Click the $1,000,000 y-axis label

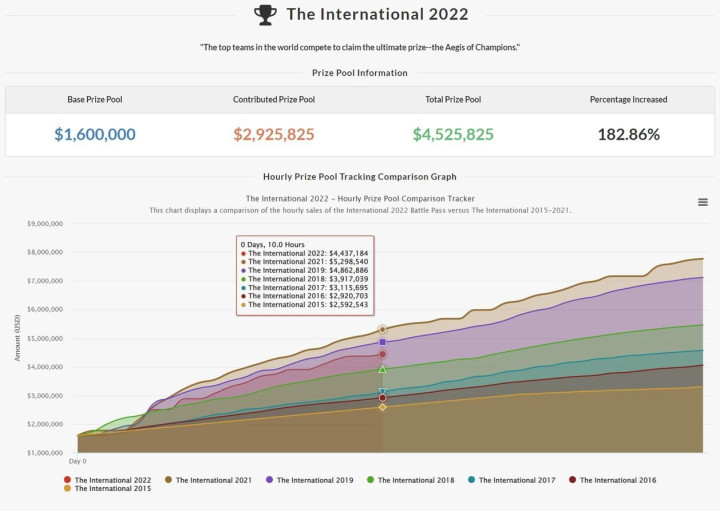coord(45,453)
